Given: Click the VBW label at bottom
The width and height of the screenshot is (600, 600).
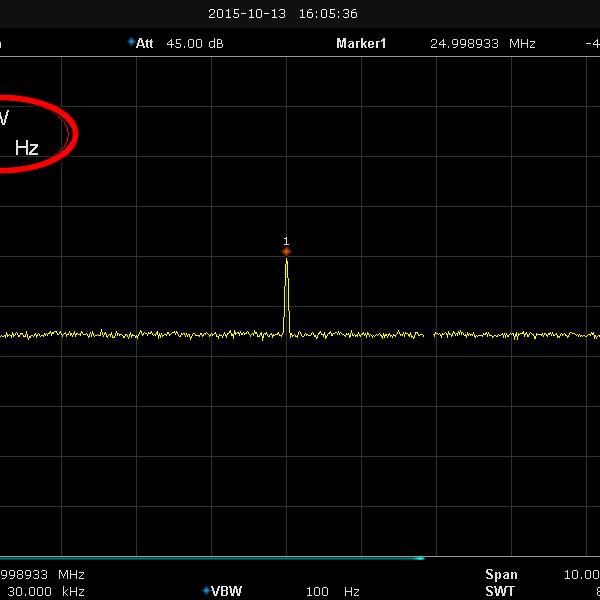Looking at the screenshot, I should tap(227, 591).
